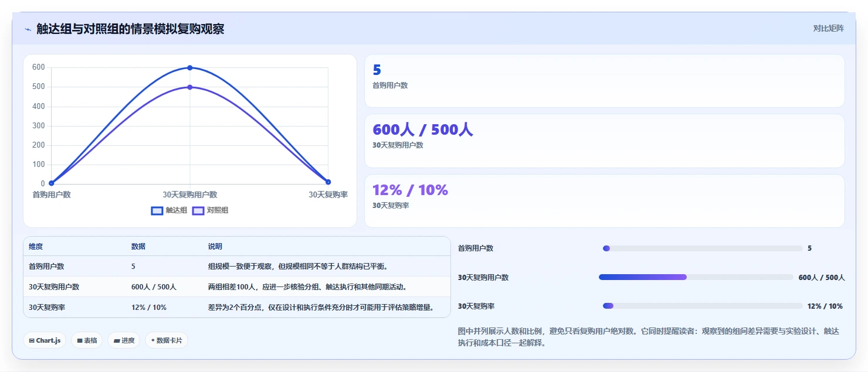868x372 pixels.
Task: Click the panel title 触达组与对照组的情景模拟复购观察
Action: (130, 29)
